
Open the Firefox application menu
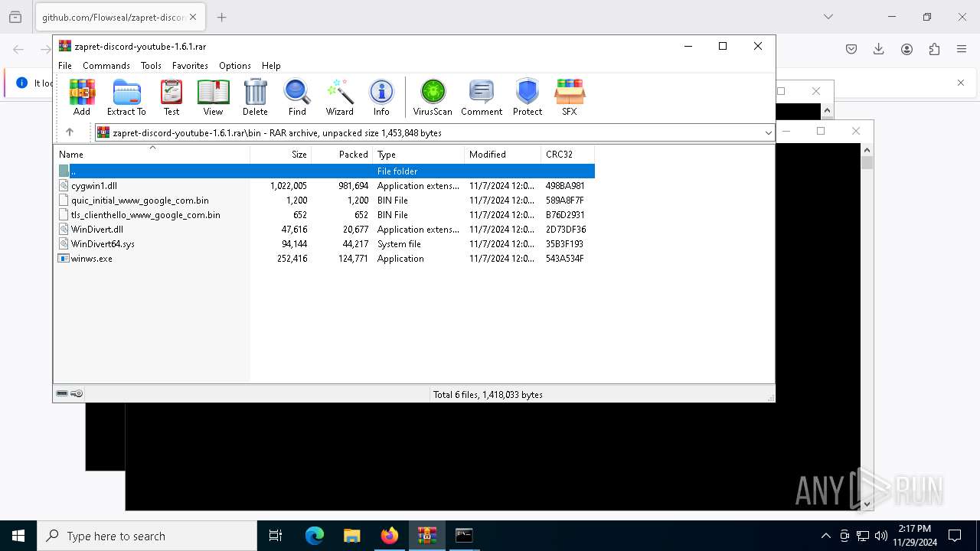(962, 49)
